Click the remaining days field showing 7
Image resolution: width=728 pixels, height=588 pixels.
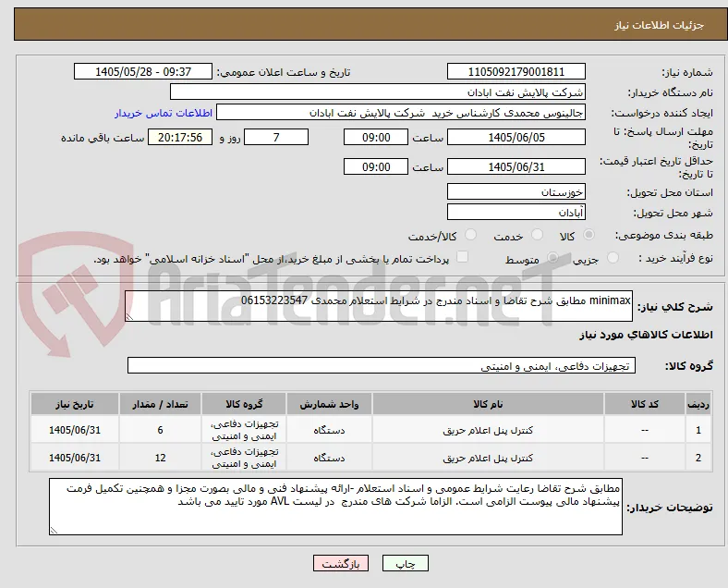pyautogui.click(x=276, y=138)
